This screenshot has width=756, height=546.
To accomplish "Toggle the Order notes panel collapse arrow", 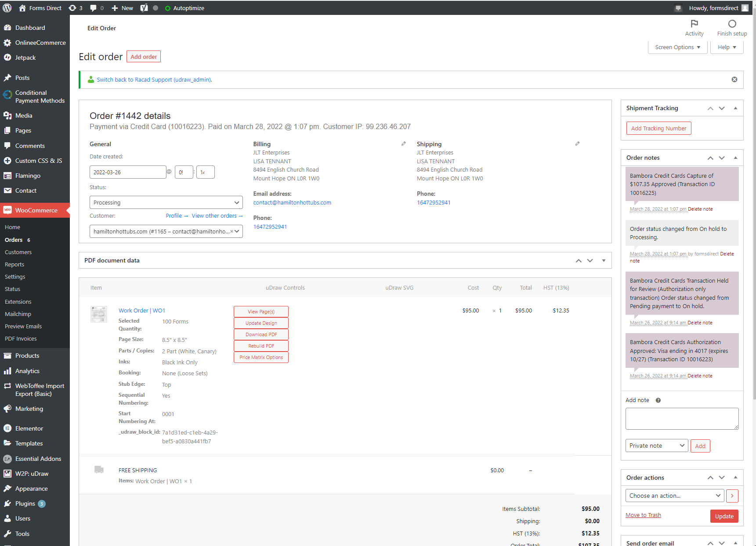I will (x=735, y=158).
